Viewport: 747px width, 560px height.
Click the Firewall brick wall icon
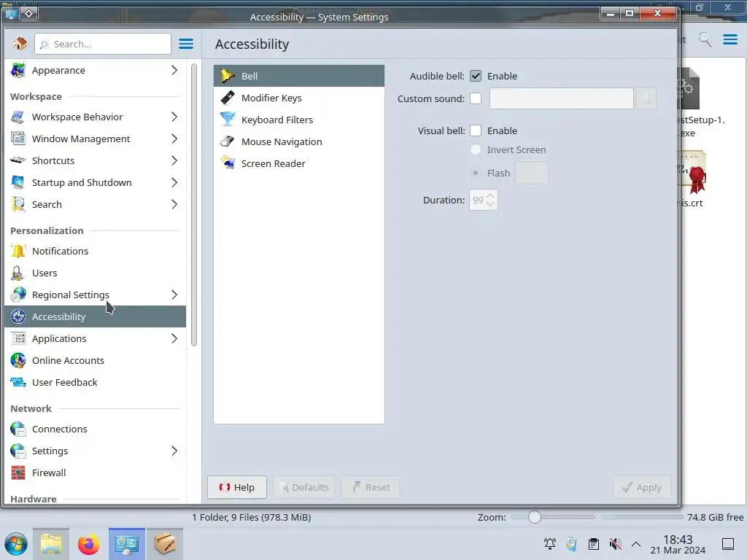[x=18, y=472]
